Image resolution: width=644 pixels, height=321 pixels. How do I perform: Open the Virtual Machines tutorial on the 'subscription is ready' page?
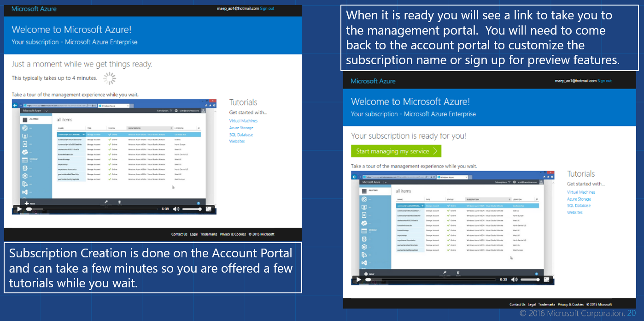coord(581,192)
